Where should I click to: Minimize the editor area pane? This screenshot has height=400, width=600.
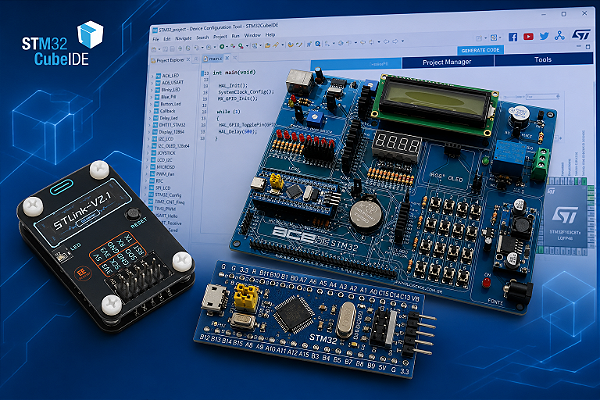(x=578, y=46)
